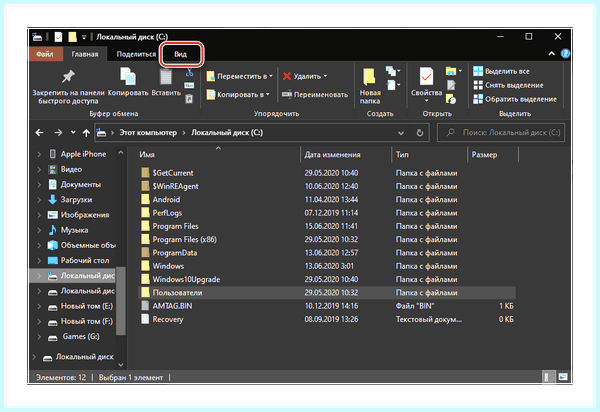Screen dimensions: 600x412
Task: Click the Вставить clipboard icon
Action: point(166,76)
